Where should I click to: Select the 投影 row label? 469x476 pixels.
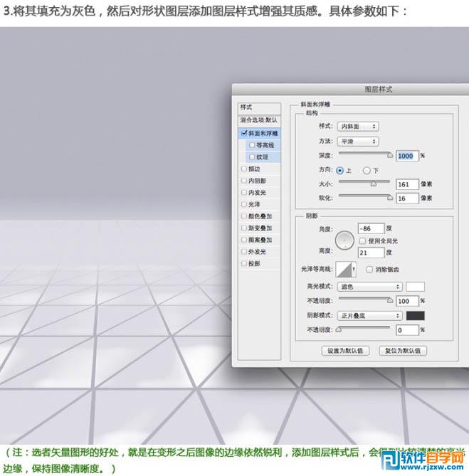click(x=254, y=263)
